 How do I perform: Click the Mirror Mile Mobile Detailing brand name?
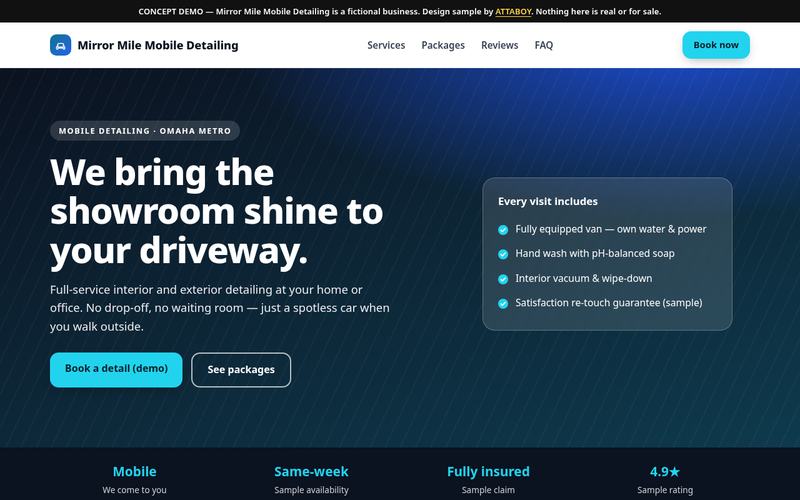(158, 45)
